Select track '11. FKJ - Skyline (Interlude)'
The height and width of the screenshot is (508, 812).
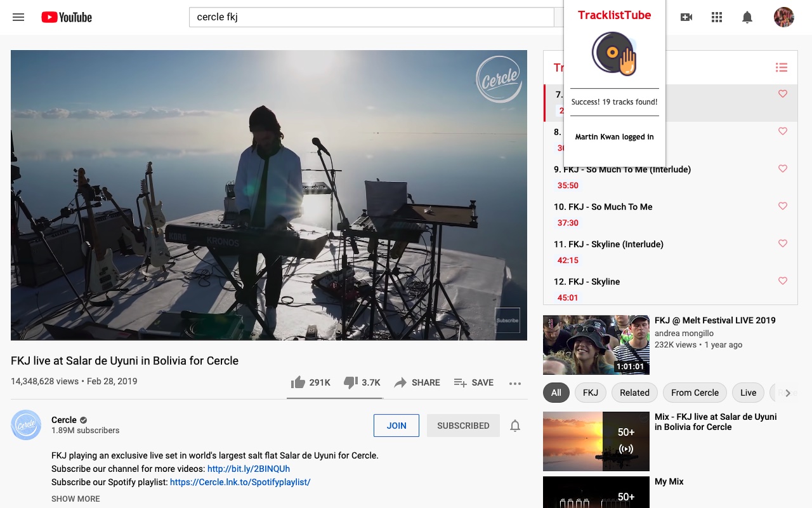(608, 244)
